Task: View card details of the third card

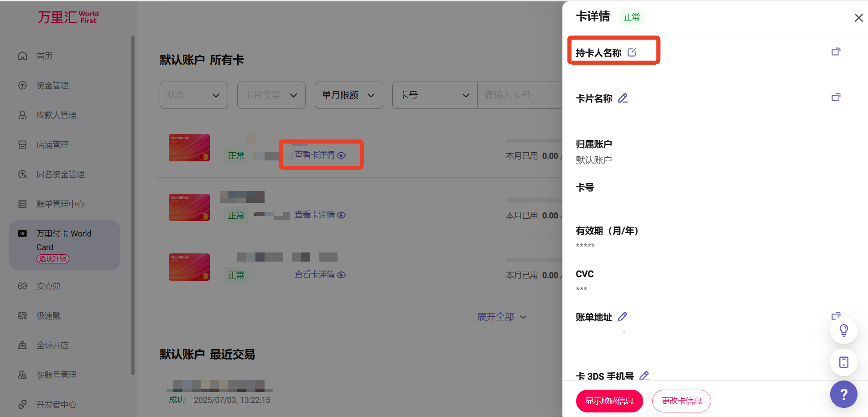Action: 320,274
